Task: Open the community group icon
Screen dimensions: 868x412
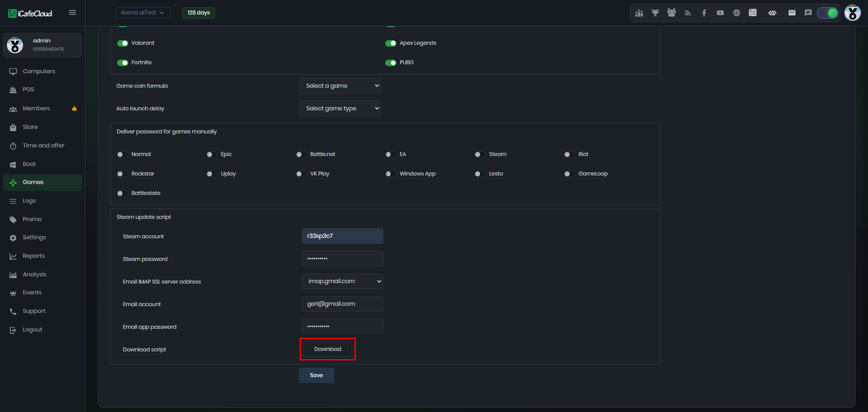Action: tap(671, 13)
